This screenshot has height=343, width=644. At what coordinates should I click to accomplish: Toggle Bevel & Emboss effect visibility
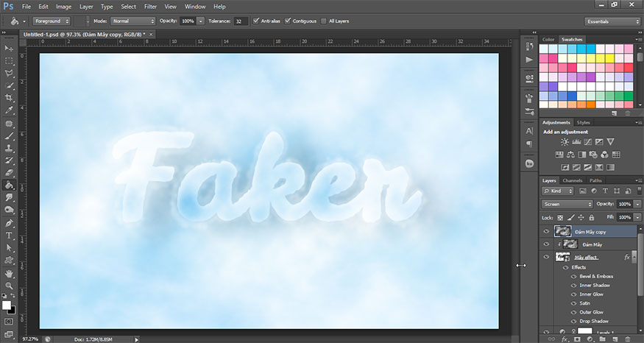tap(574, 277)
